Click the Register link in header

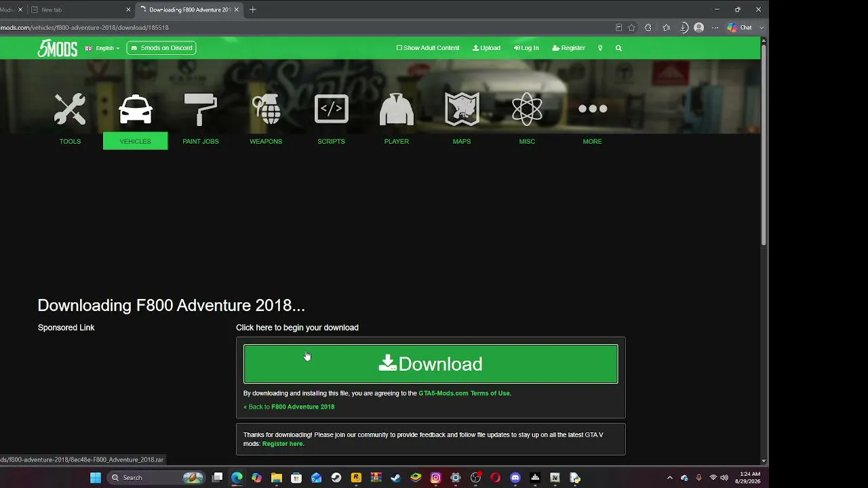tap(568, 48)
